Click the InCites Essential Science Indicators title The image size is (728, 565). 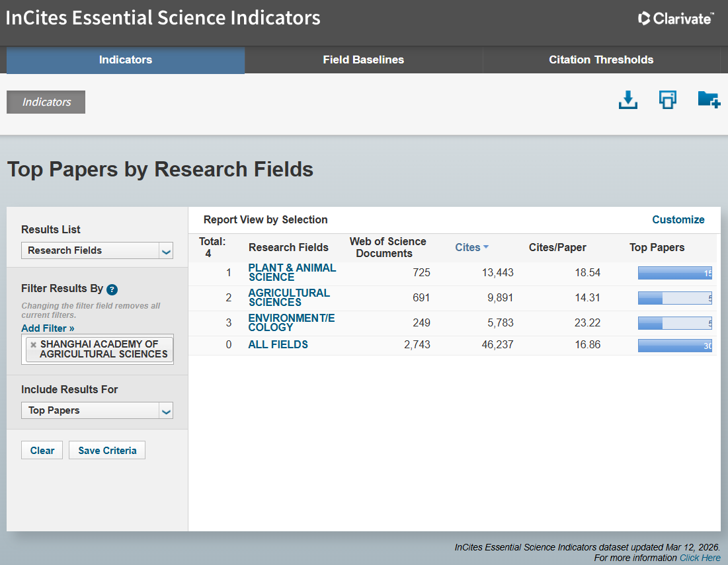click(163, 18)
